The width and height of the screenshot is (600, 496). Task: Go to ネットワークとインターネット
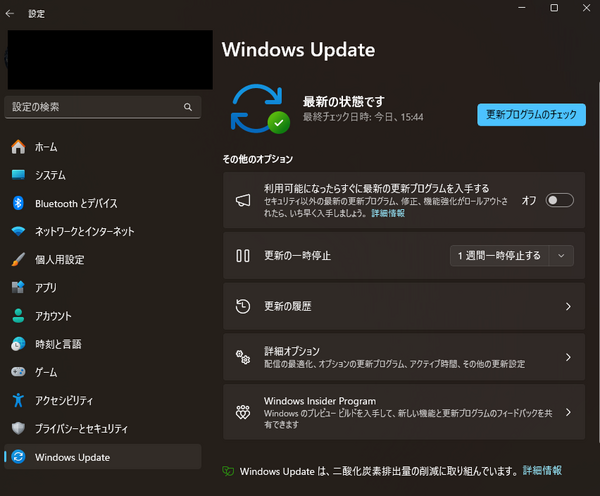pyautogui.click(x=103, y=232)
